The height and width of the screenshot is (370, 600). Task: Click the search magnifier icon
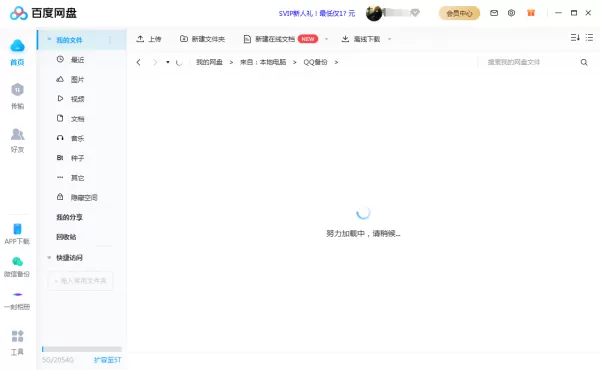(584, 62)
